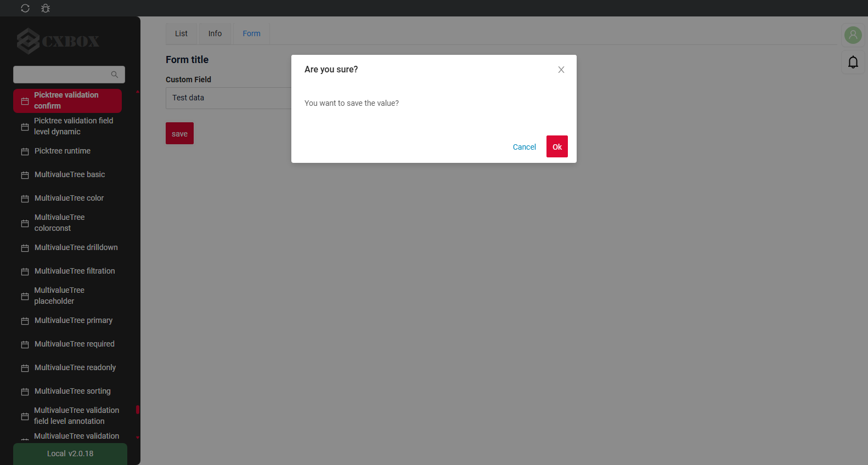Close the Are you sure dialog
868x465 pixels.
pos(561,70)
